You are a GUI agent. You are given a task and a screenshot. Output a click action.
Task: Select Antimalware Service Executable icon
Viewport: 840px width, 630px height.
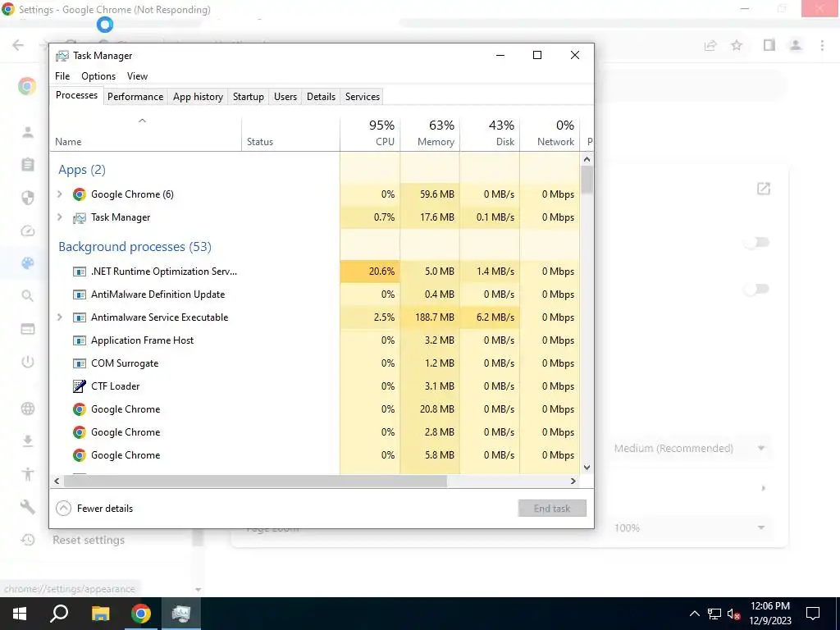point(80,317)
